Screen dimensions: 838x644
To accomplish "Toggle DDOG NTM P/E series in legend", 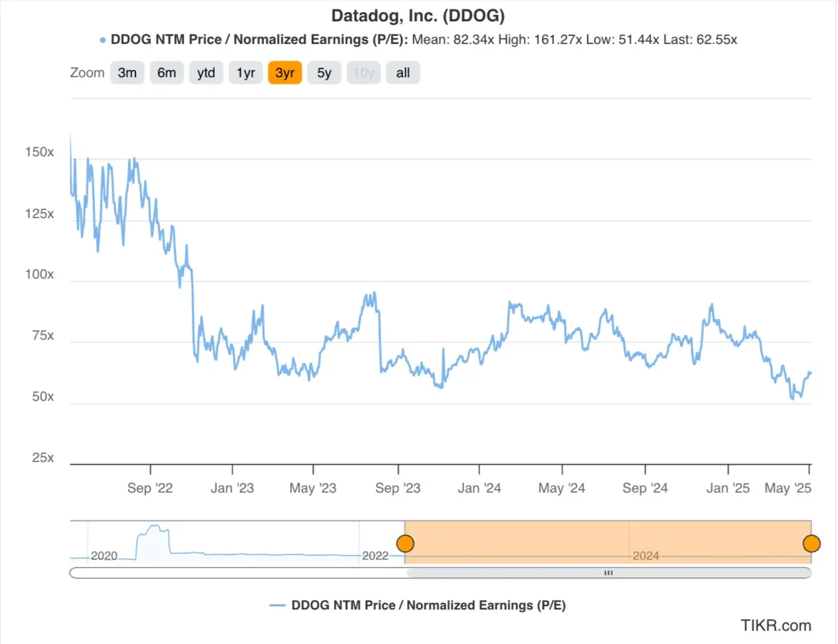I will click(x=418, y=605).
